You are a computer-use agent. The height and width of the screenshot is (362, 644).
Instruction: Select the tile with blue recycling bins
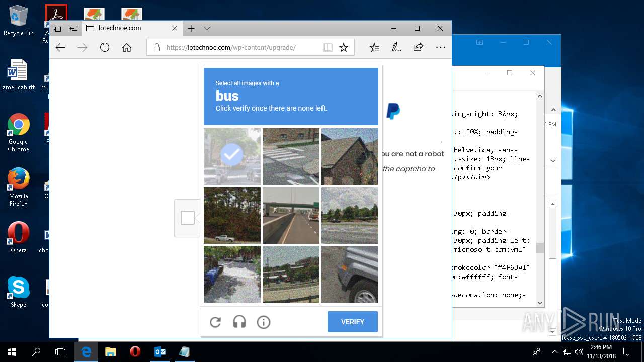[232, 274]
